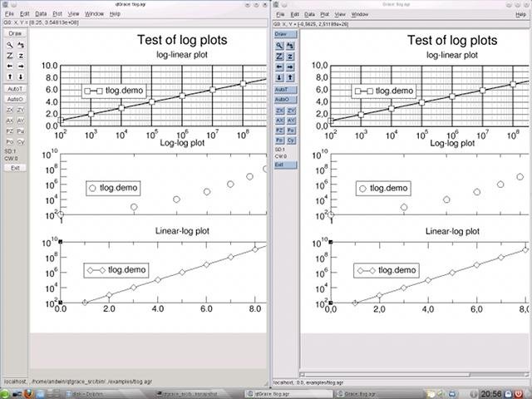Click ZX button in qtGrace toolbar

[x=10, y=110]
